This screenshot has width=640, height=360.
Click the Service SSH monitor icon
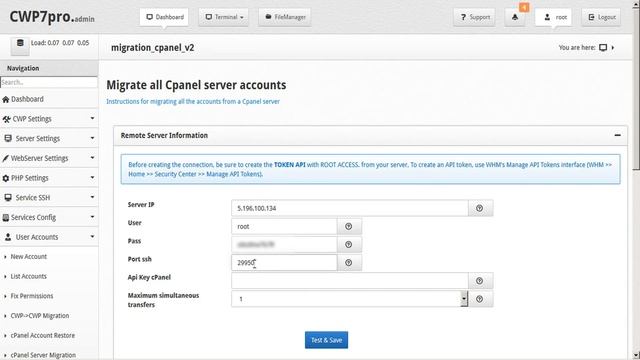(x=8, y=198)
